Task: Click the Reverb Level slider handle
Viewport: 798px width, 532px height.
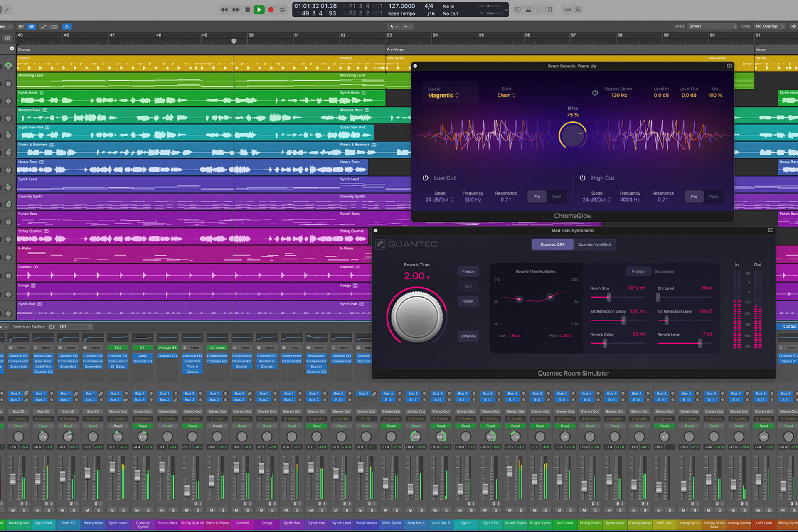Action: click(700, 343)
